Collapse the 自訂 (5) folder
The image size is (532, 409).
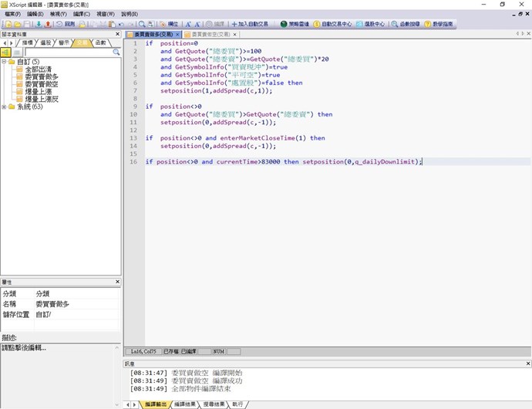[x=4, y=62]
